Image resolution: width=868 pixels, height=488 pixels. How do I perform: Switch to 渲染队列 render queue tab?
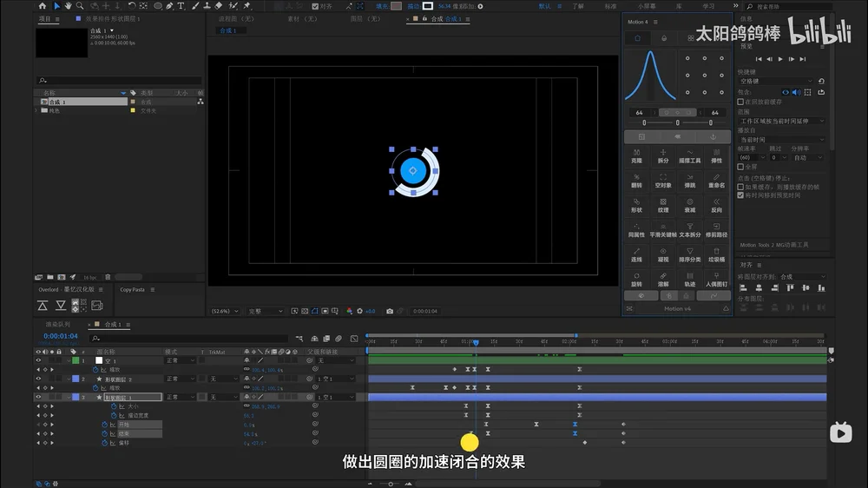58,325
